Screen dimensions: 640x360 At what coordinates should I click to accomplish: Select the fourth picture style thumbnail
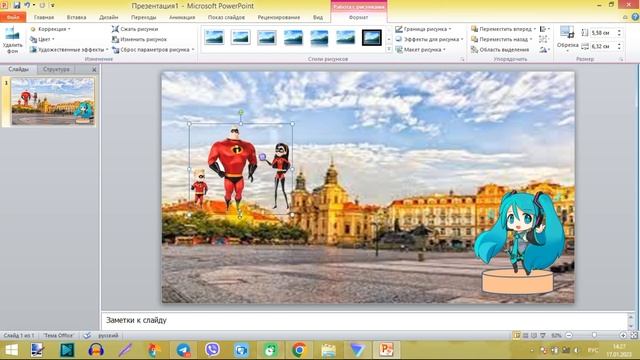(x=293, y=37)
